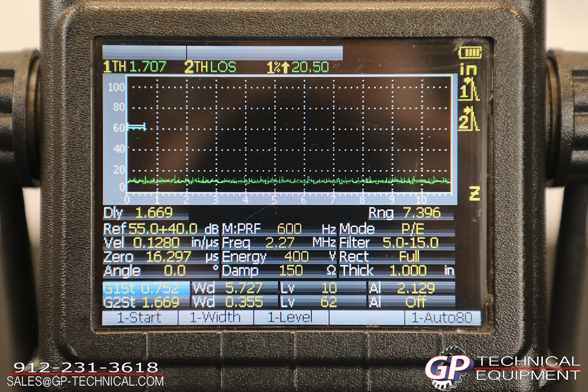Image resolution: width=588 pixels, height=392 pixels.
Task: Select the gate 1 alarm icon
Action: (468, 91)
